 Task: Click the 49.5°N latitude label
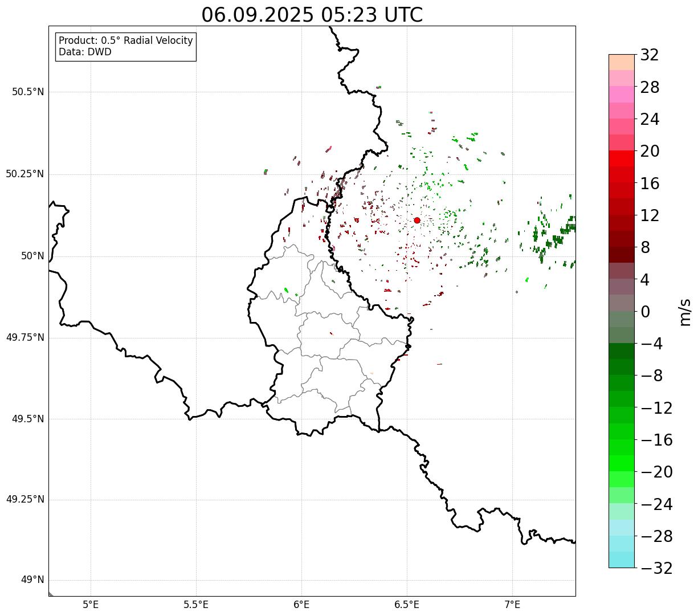point(28,419)
